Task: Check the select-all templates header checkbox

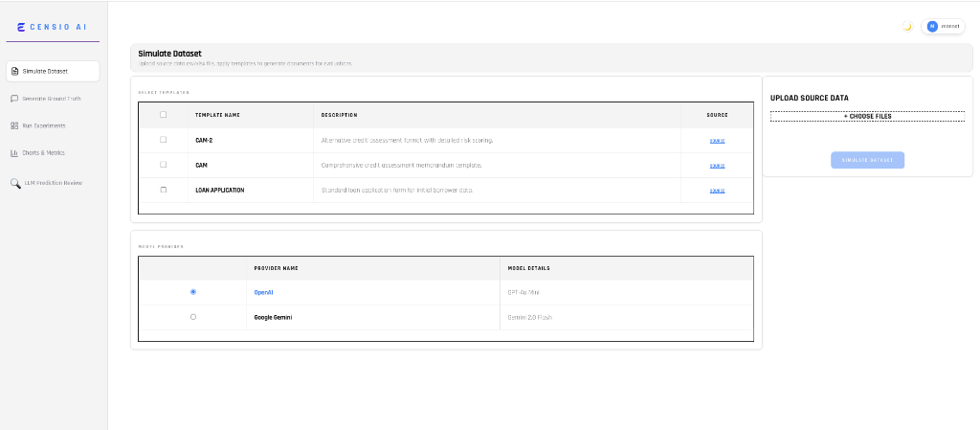Action: click(x=164, y=115)
